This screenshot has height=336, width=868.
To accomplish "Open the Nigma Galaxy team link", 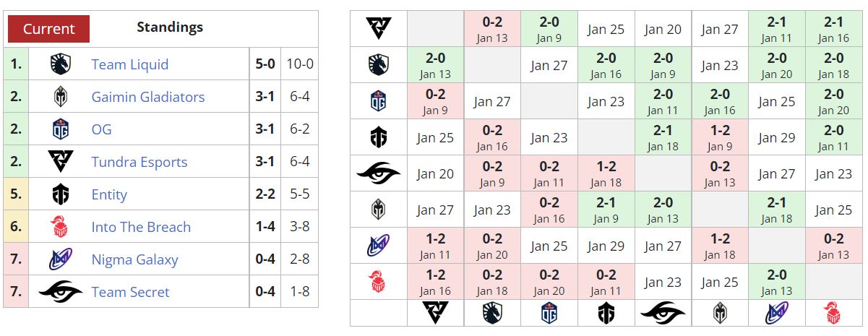I will point(135,259).
